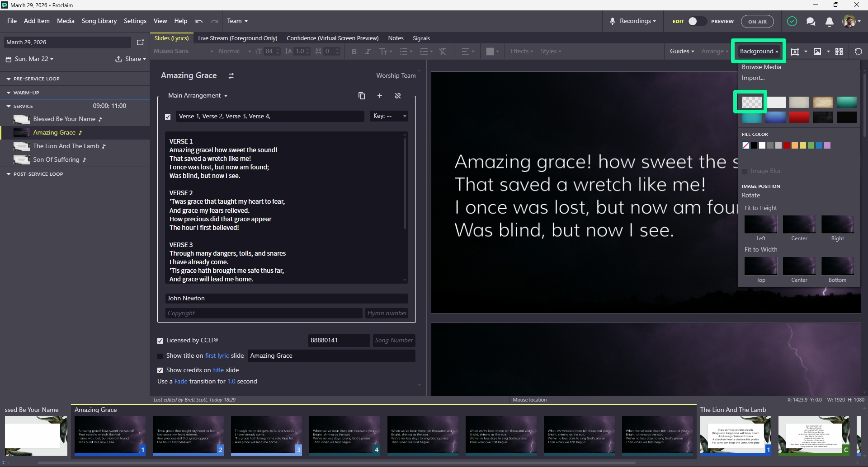The image size is (868, 467).
Task: Click the duplicate arrangement icon
Action: pos(362,96)
